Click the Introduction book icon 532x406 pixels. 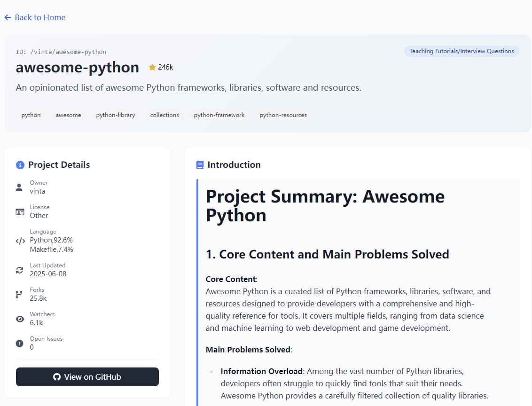(200, 165)
